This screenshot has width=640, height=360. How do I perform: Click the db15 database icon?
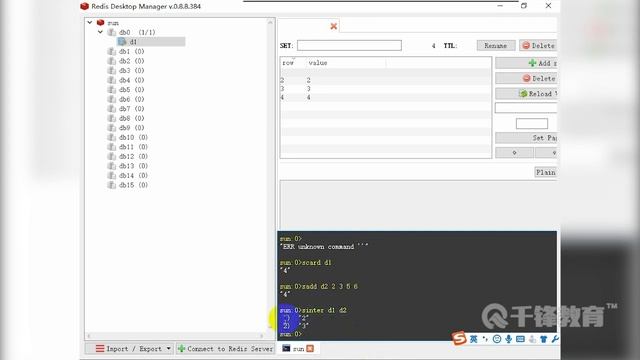point(111,185)
